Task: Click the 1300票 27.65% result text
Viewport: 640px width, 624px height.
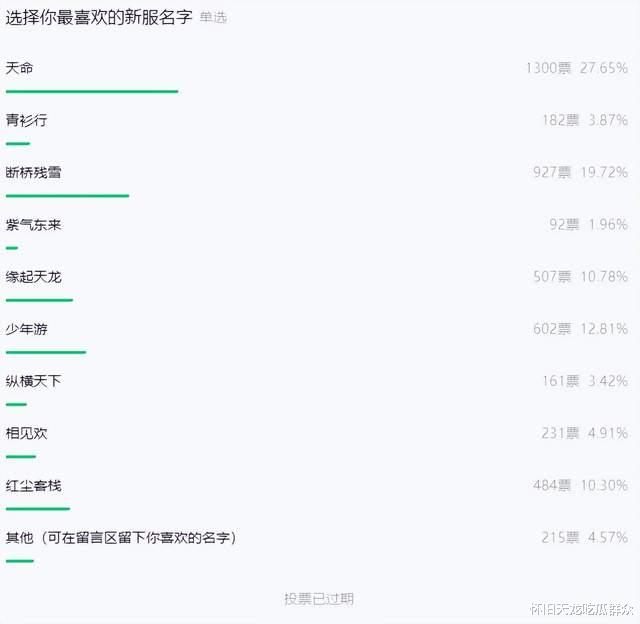Action: coord(577,68)
